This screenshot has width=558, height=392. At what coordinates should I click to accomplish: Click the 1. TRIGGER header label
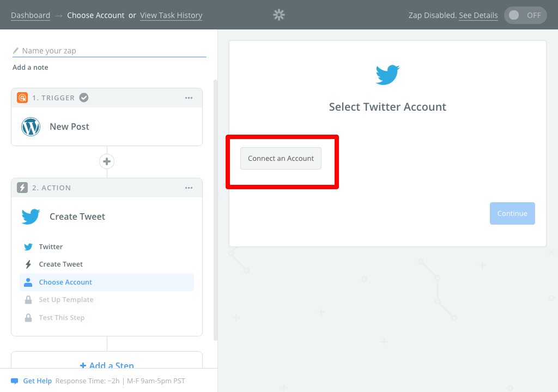(x=53, y=98)
